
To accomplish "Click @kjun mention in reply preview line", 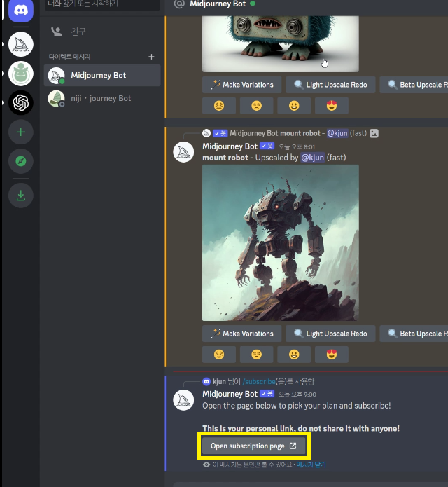I will point(337,133).
